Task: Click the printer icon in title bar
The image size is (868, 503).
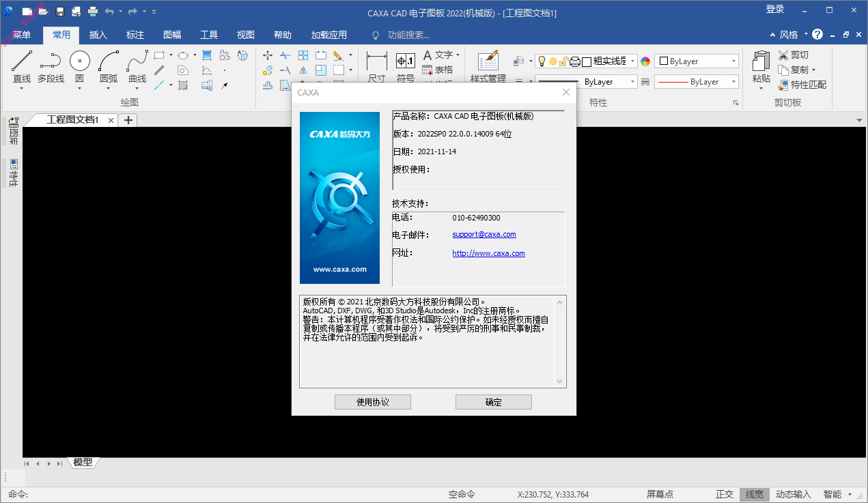Action: [93, 12]
